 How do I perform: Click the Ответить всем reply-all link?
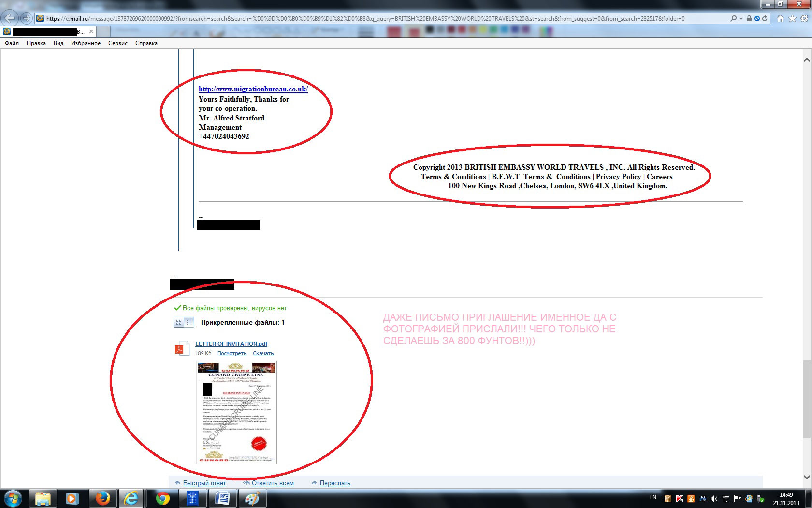(x=272, y=483)
